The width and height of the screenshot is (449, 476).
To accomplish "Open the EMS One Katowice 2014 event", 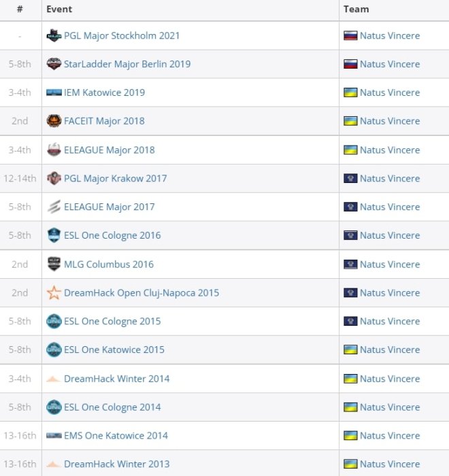I will click(116, 435).
